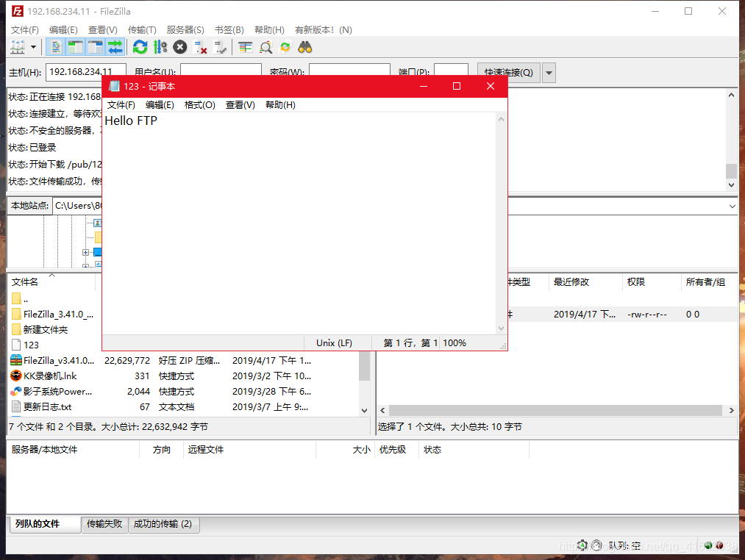Click Notepad scrollbar up arrow
Screen dimensions: 745x560
tap(501, 119)
